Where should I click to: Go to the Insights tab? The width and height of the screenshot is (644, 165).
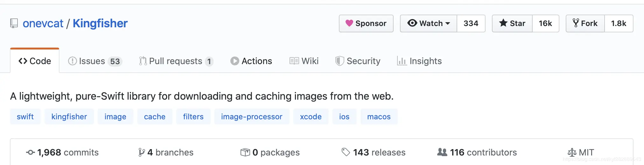click(419, 61)
